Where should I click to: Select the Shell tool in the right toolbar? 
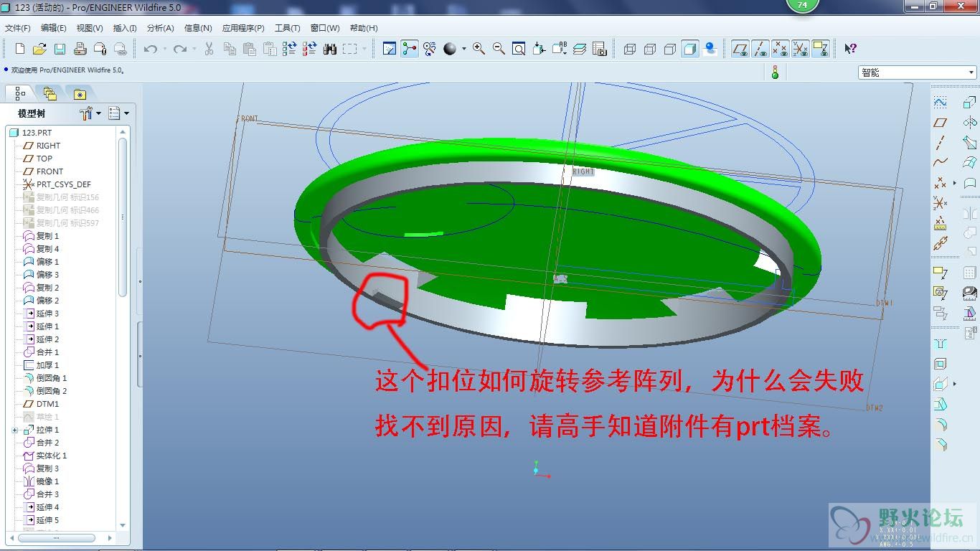(x=940, y=364)
